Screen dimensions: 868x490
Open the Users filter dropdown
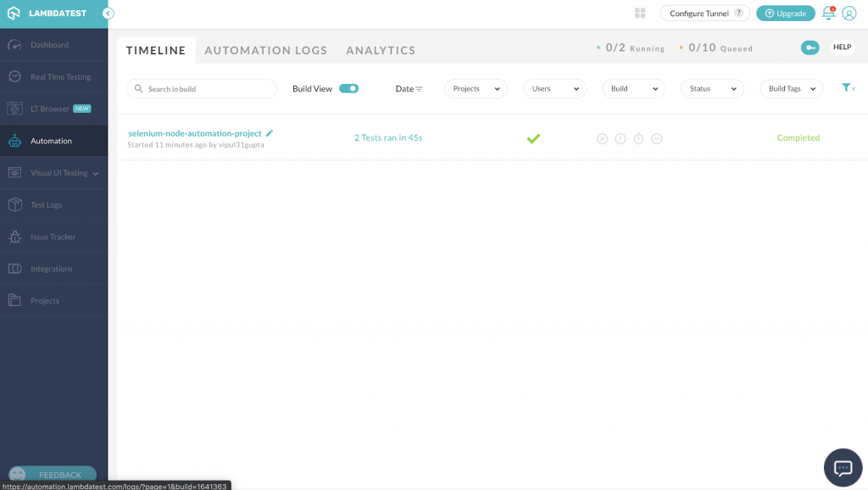[554, 88]
